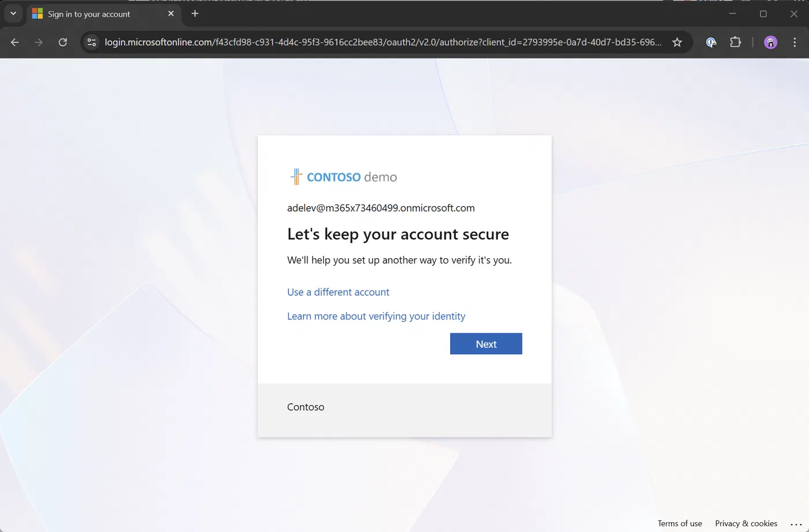
Task: Expand the tab search dropdown
Action: pyautogui.click(x=13, y=14)
